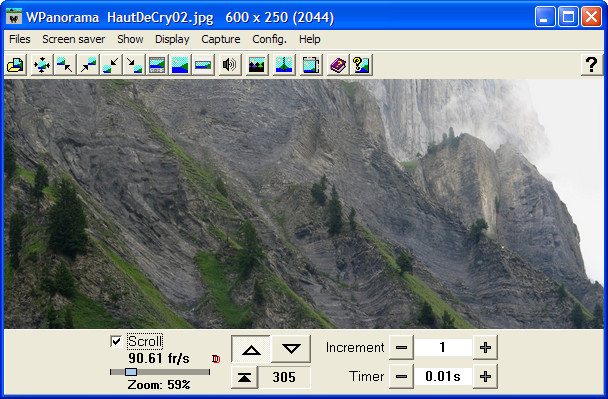Viewport: 608px width, 399px height.
Task: Minimize the WPanorama window
Action: click(545, 17)
